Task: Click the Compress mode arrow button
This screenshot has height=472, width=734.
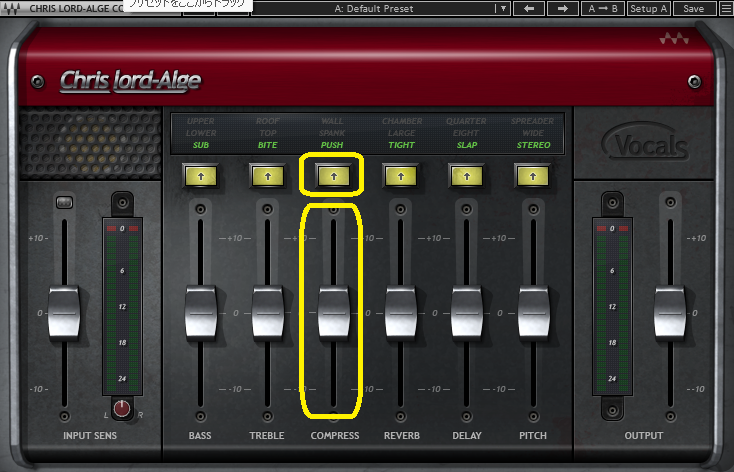Action: coord(333,176)
